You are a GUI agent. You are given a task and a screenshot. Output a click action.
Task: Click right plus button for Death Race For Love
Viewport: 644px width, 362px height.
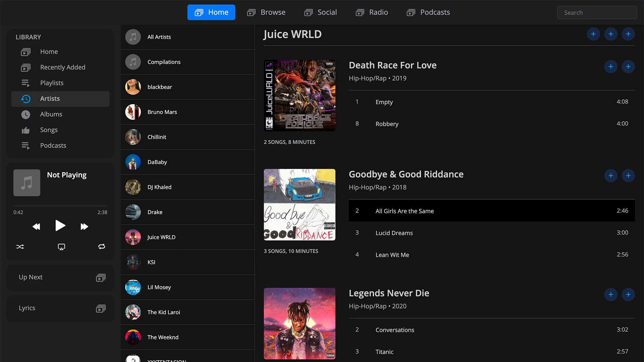coord(628,67)
